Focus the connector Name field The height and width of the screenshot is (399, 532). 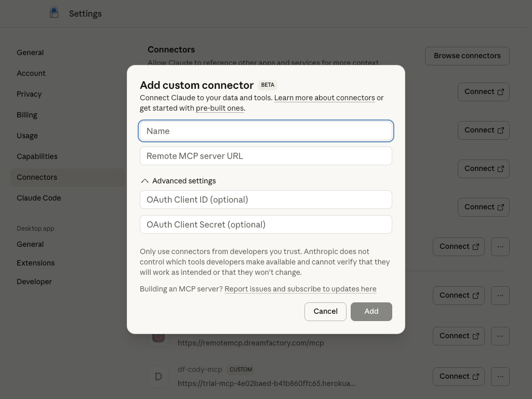point(266,131)
